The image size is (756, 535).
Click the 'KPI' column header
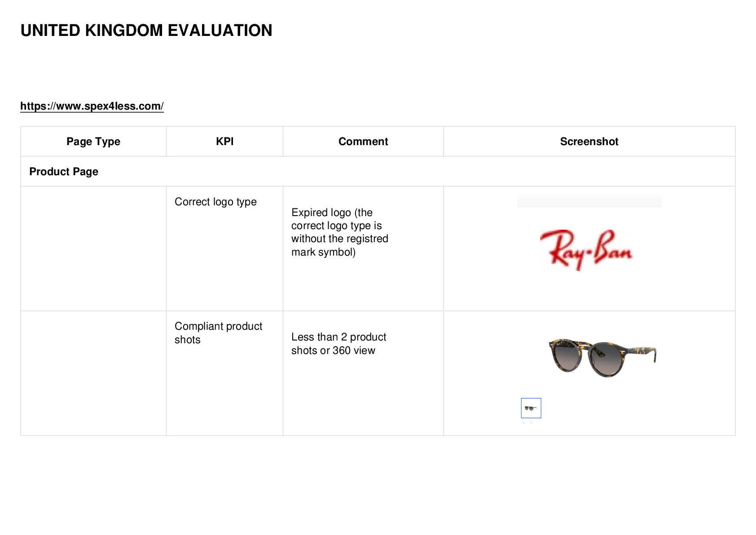[224, 141]
